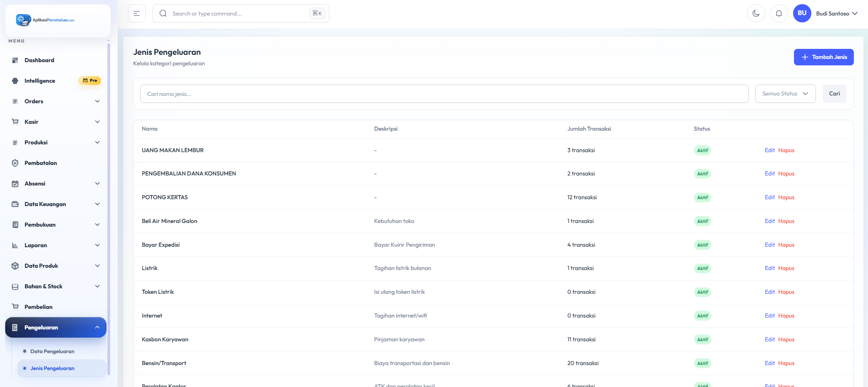This screenshot has width=868, height=387.
Task: Click the Dashboard sidebar icon
Action: [x=15, y=60]
